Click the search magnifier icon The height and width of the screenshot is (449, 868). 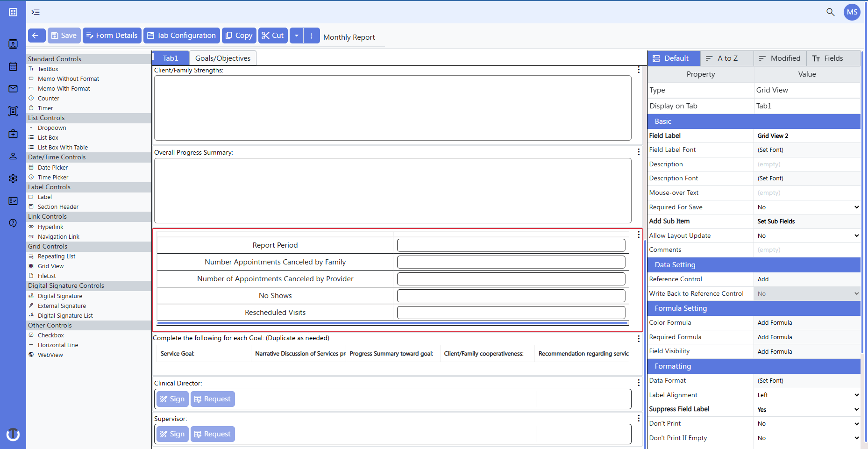[831, 12]
